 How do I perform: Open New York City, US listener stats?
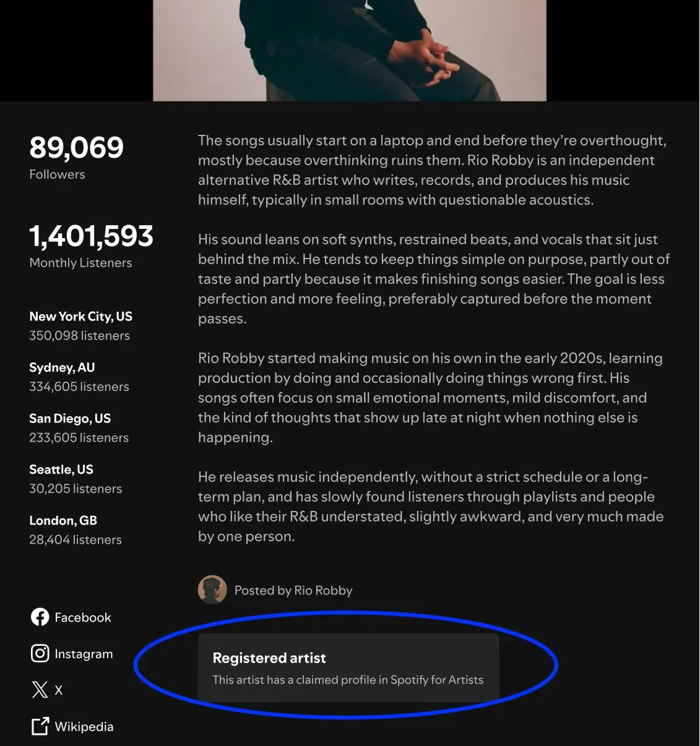[x=80, y=325]
